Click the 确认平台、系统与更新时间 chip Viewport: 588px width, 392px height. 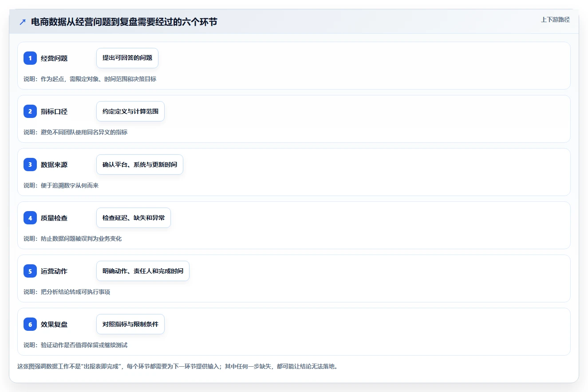point(140,165)
